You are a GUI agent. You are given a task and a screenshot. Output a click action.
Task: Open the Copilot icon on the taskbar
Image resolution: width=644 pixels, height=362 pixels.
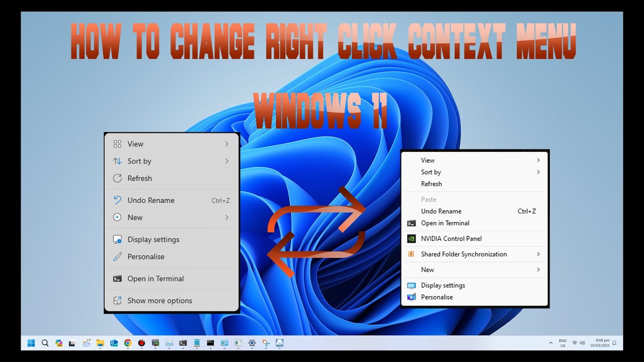(x=59, y=343)
